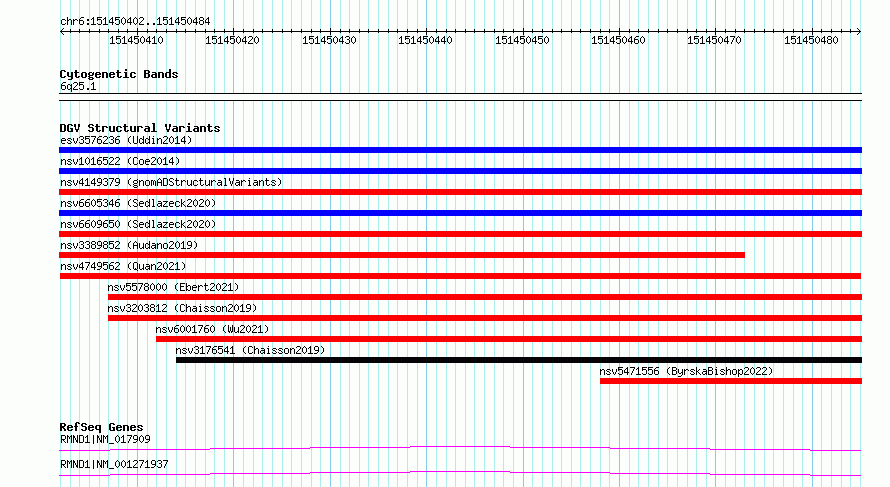Click the DGV Structural Variants track heading
The image size is (890, 487).
pos(140,128)
